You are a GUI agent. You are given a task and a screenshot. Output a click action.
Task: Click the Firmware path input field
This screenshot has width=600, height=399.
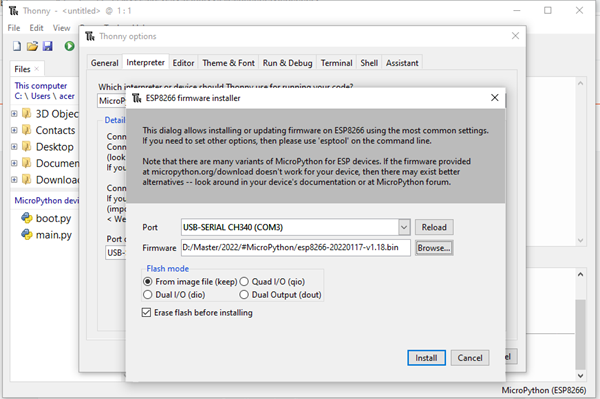pos(295,248)
